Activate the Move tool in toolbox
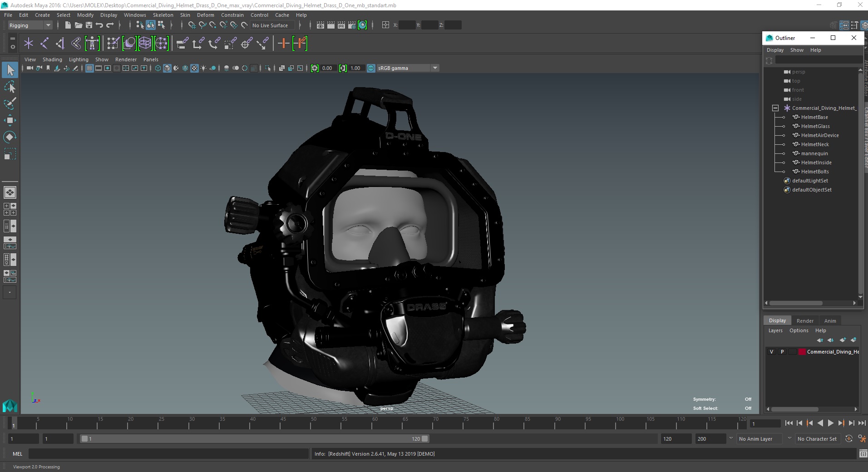This screenshot has width=868, height=472. click(x=10, y=120)
